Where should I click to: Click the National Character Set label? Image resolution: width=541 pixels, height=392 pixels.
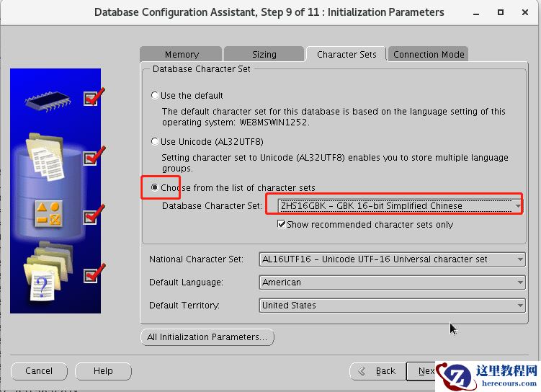196,259
